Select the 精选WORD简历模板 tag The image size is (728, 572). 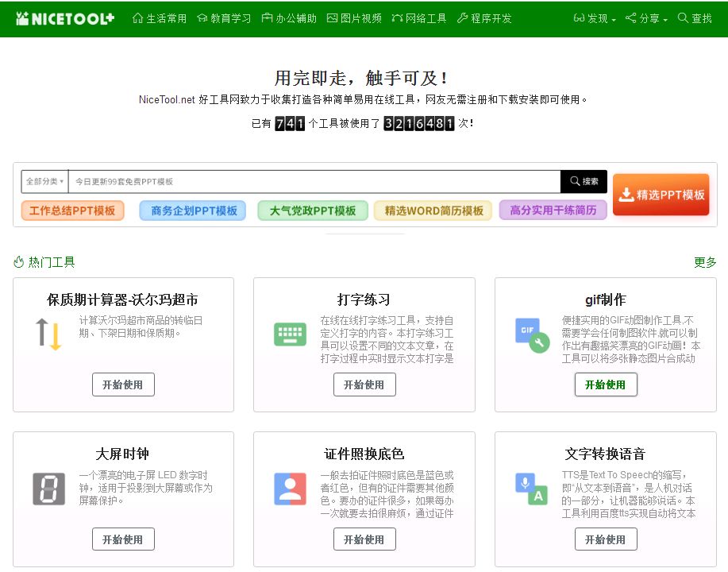[433, 211]
